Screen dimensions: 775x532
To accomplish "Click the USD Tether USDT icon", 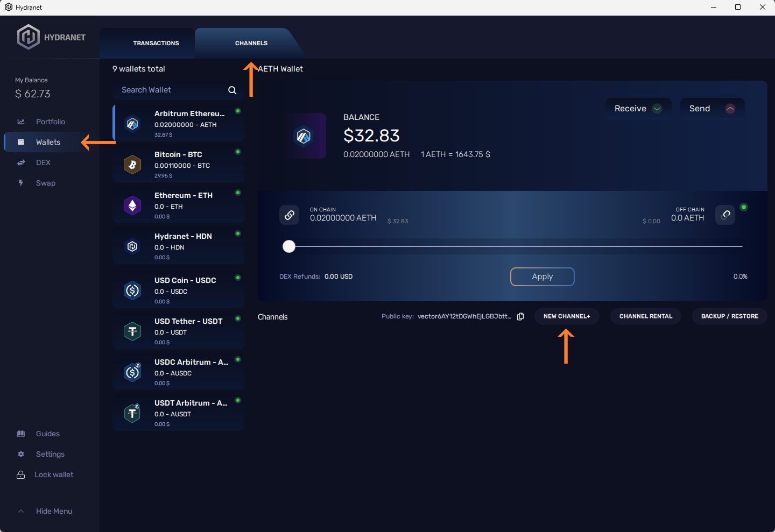I will pos(132,331).
